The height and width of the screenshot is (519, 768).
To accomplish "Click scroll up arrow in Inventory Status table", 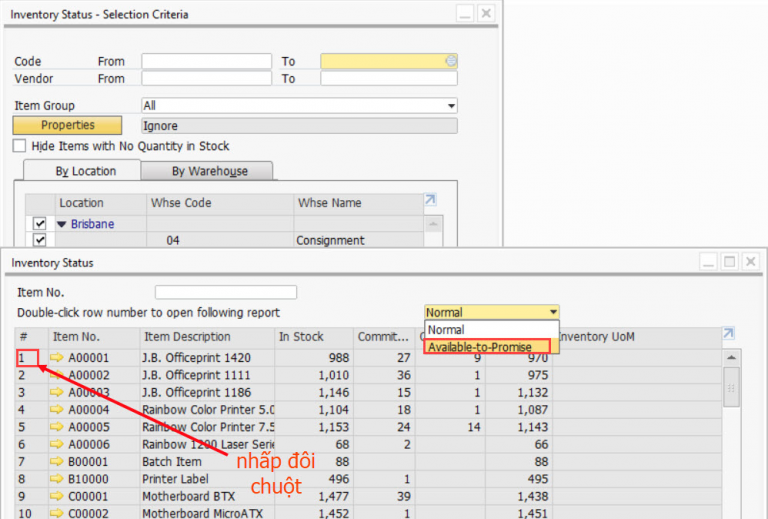I will 731,357.
